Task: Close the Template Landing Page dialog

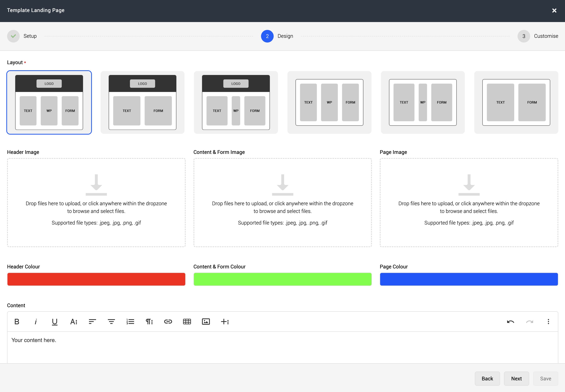Action: click(554, 10)
